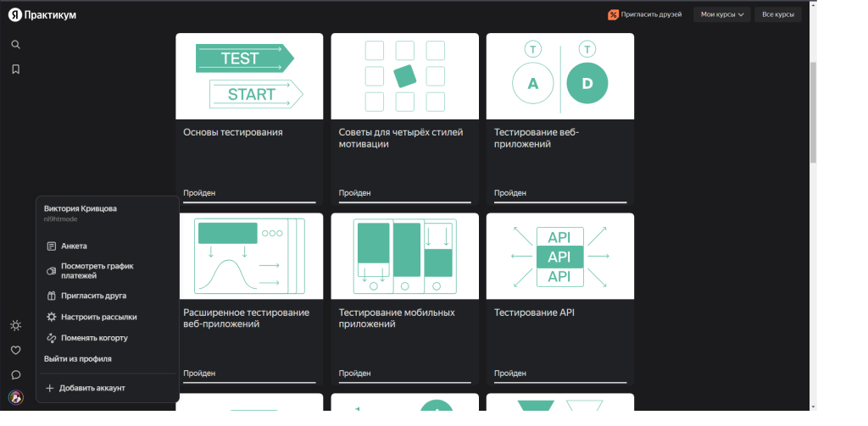Screen dimensions: 868x426
Task: Click the gear icon next to Настроить рассылки
Action: click(x=52, y=317)
